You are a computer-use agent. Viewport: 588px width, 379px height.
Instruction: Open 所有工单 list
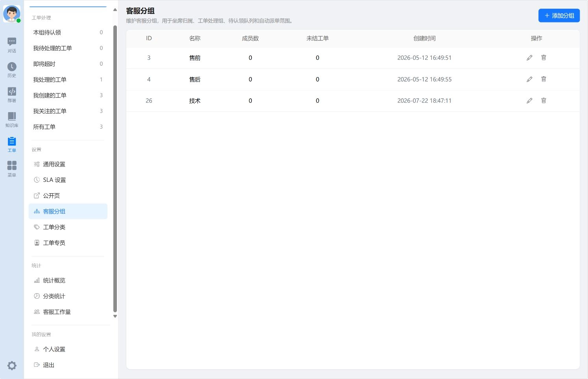click(68, 127)
